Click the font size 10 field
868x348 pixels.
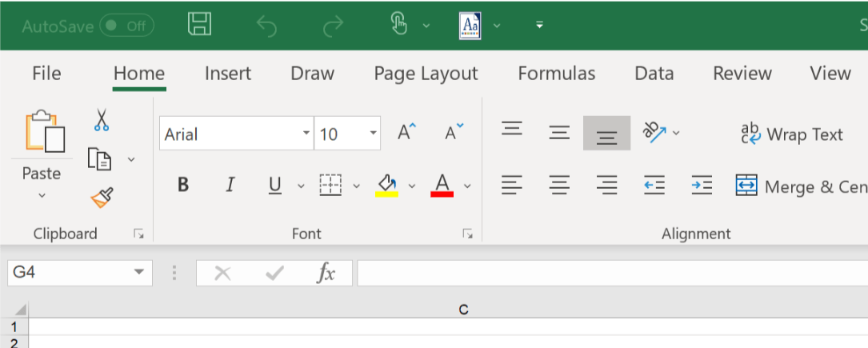[x=341, y=134]
